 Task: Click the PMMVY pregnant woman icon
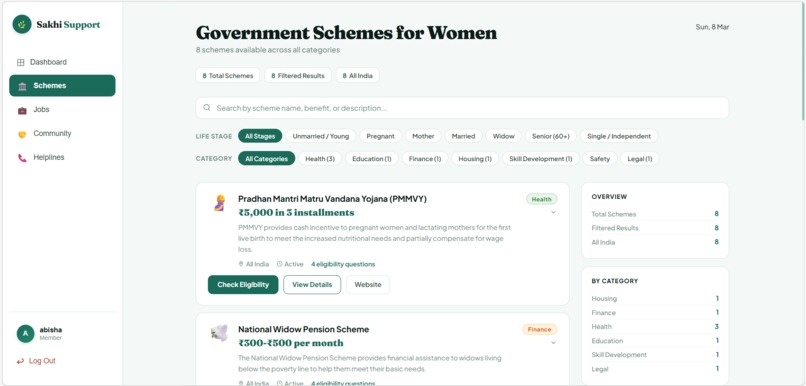[x=219, y=203]
